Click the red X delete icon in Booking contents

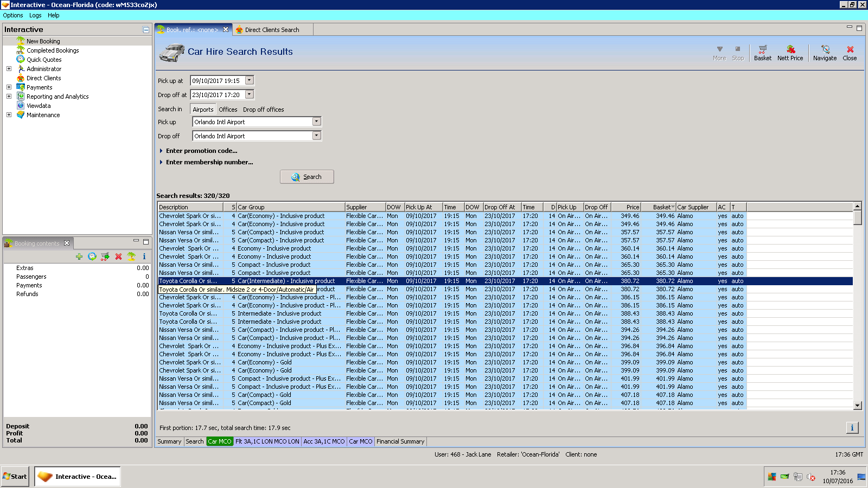pos(118,256)
